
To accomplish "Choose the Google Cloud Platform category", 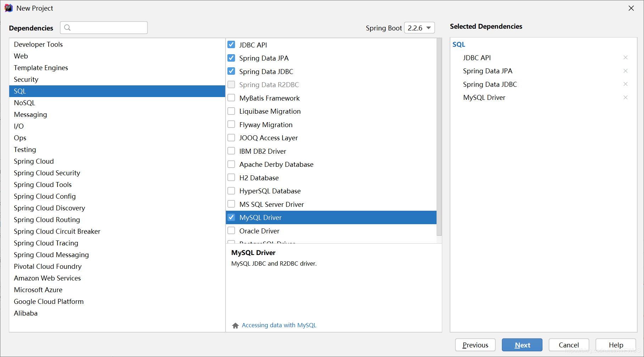I will (x=117, y=301).
